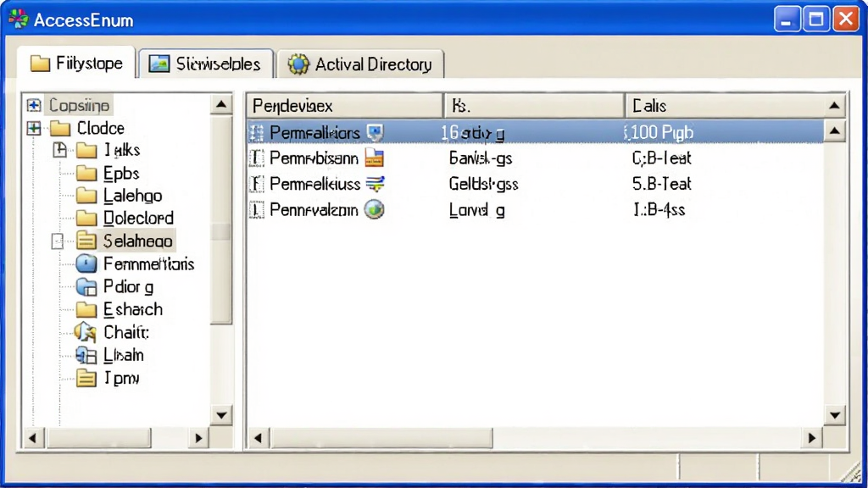
Task: Click tree panel scroll down arrow
Action: pyautogui.click(x=221, y=415)
